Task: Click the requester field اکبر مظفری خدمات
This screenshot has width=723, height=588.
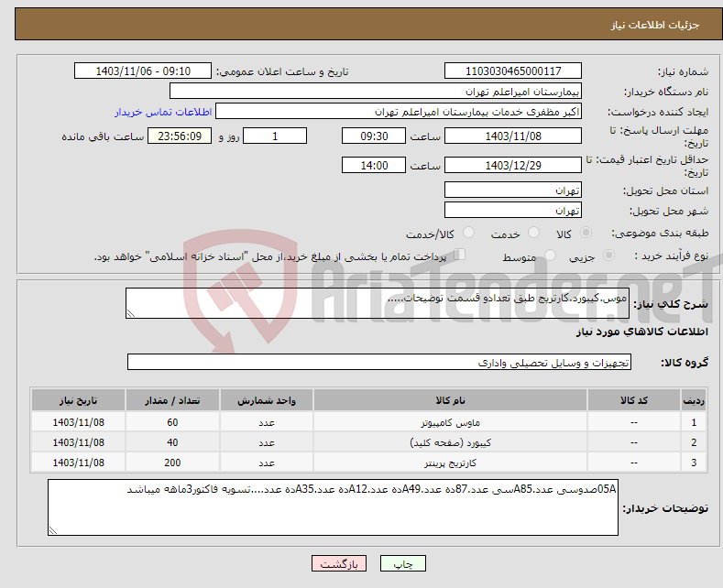Action: coord(399,112)
